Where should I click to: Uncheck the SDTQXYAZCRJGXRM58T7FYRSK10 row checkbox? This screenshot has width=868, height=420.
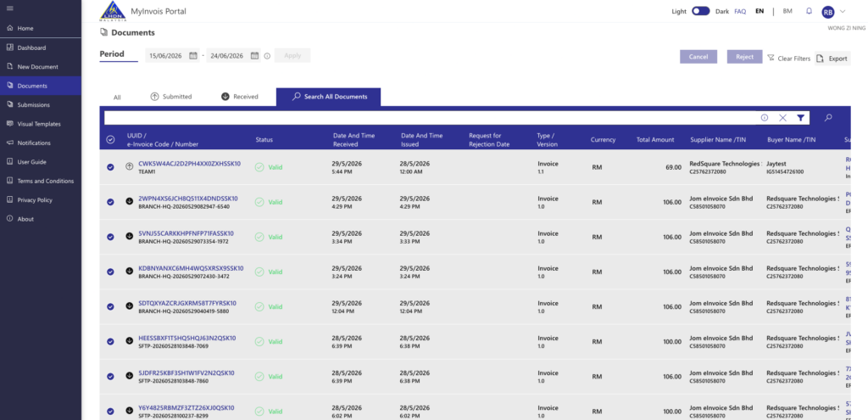coord(110,306)
